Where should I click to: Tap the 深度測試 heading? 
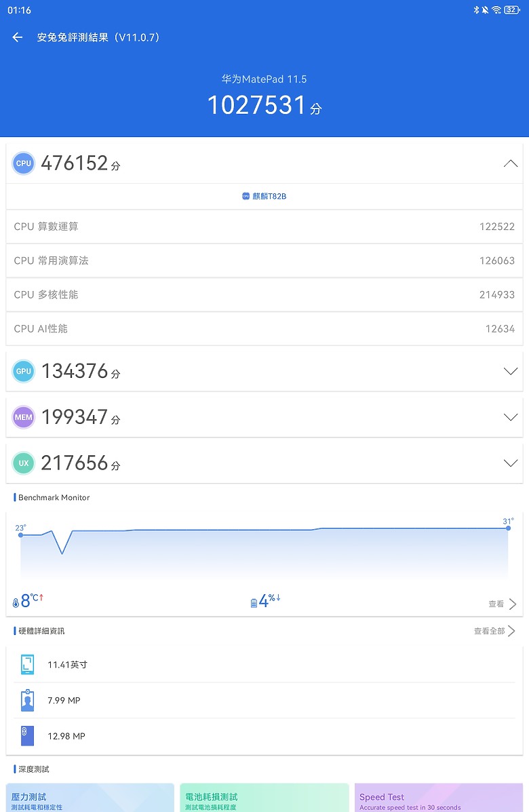pos(34,769)
